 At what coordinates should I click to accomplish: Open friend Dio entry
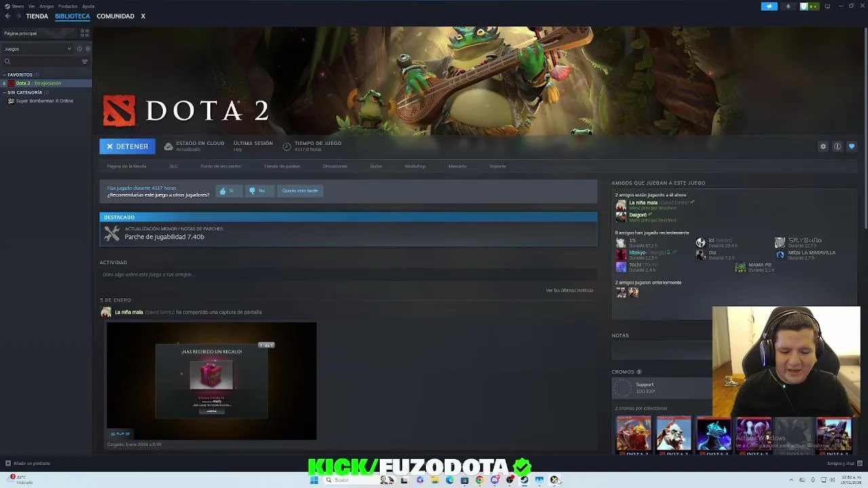716,255
